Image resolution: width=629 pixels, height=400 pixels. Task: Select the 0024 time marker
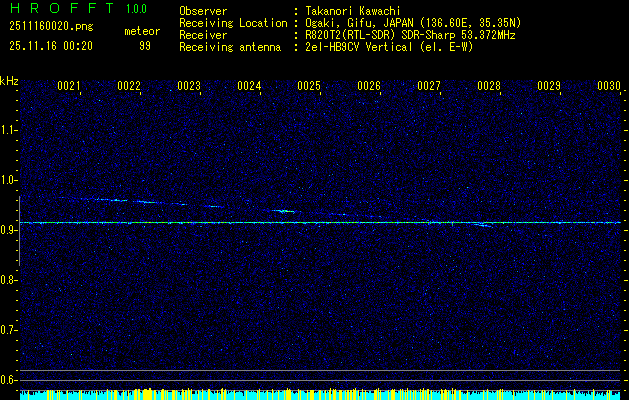pyautogui.click(x=249, y=87)
